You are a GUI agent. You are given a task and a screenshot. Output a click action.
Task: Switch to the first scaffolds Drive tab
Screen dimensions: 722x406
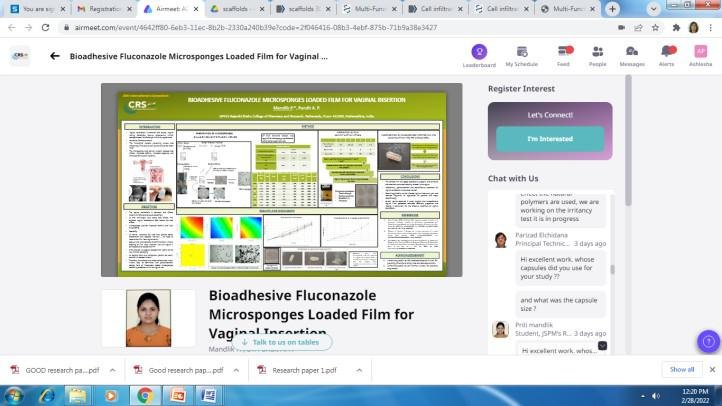[238, 9]
